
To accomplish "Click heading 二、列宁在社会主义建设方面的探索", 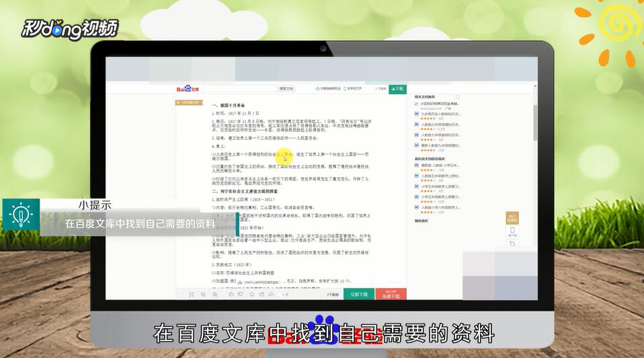I will click(x=245, y=192).
